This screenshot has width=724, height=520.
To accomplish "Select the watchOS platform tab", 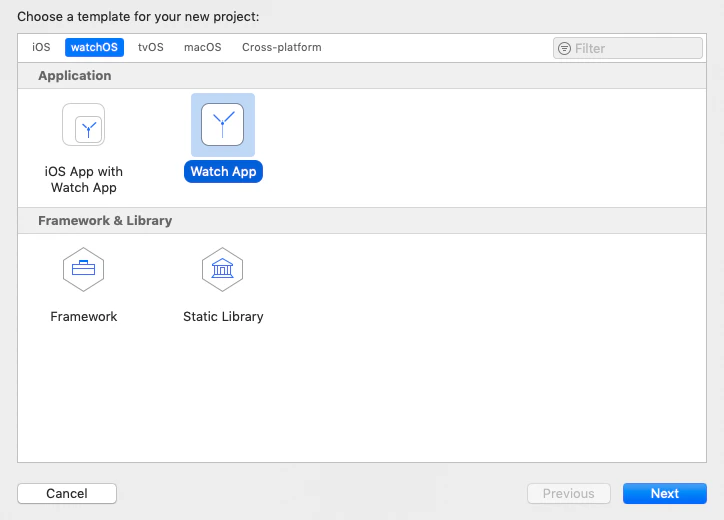I will [x=94, y=47].
